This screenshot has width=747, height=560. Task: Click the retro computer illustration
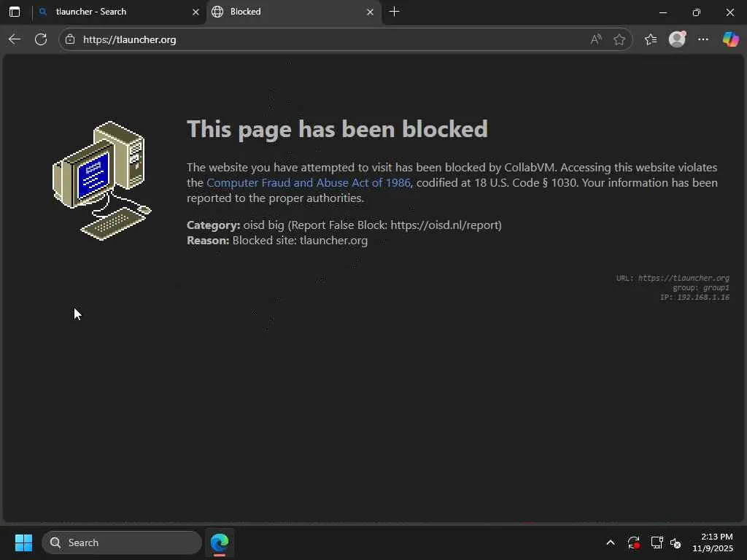(102, 181)
